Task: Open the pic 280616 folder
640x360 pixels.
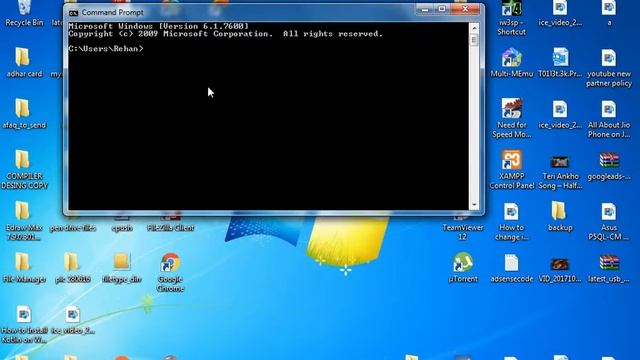Action: pos(73,268)
